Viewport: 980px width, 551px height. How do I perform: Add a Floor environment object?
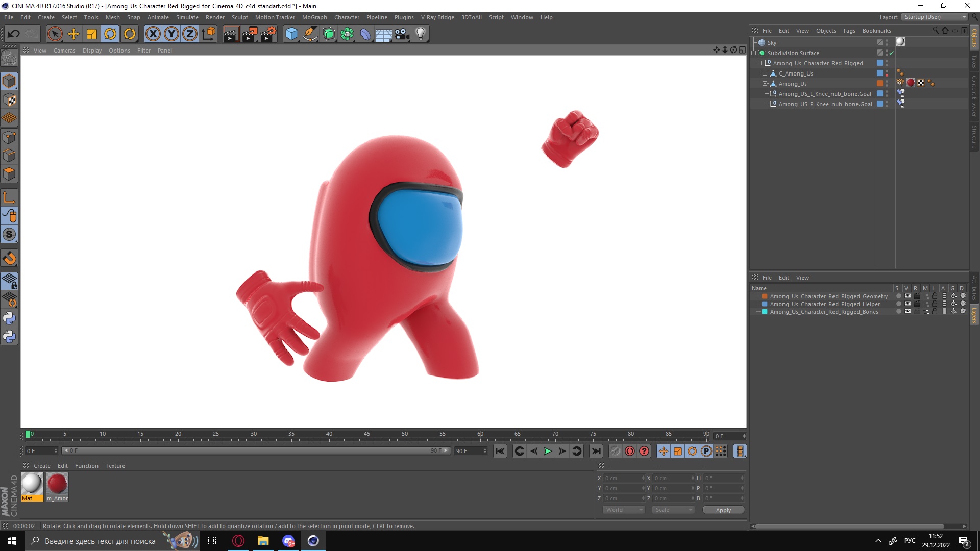tap(384, 34)
